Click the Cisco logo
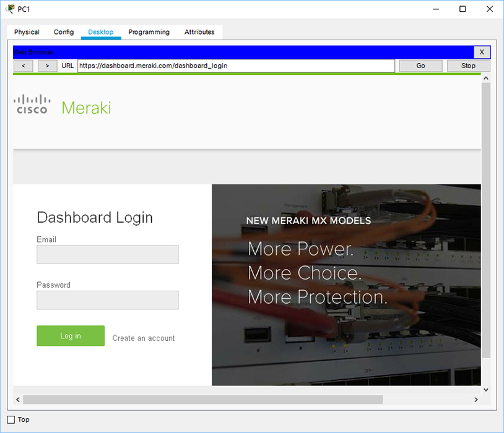The height and width of the screenshot is (433, 504). click(32, 105)
